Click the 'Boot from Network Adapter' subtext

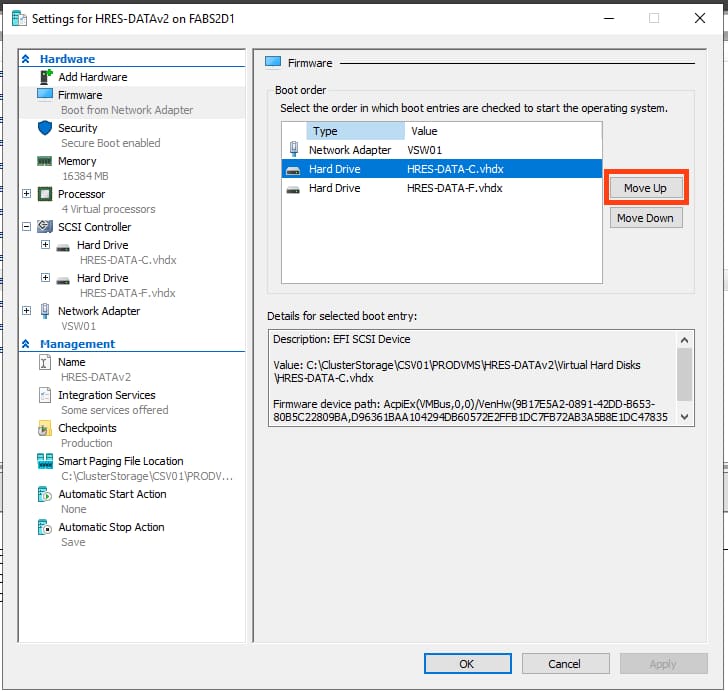coord(127,110)
